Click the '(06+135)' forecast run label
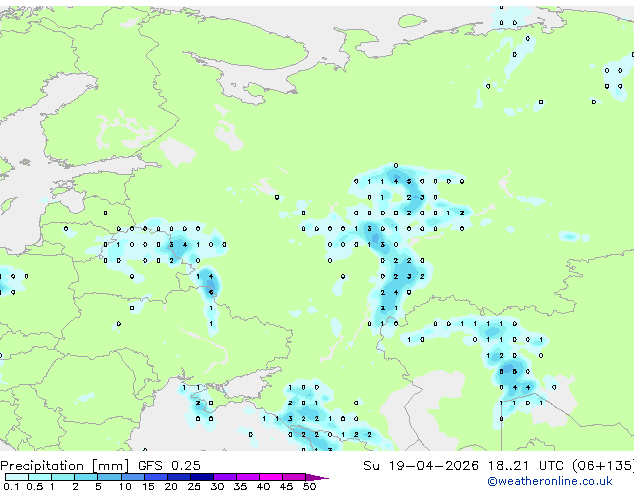Viewport: 634px width, 490px height. [x=603, y=466]
